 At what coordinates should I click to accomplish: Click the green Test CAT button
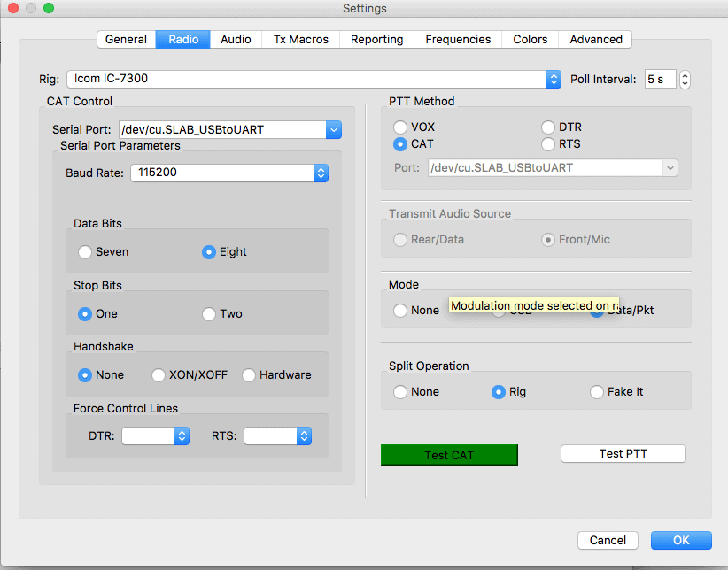coord(449,455)
